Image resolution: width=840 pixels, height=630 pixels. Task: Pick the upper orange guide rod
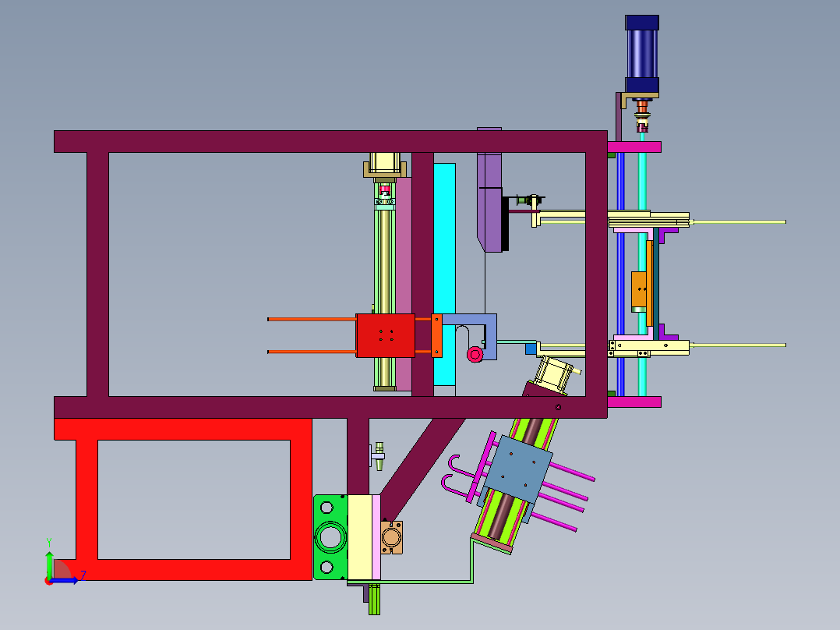[x=312, y=319]
